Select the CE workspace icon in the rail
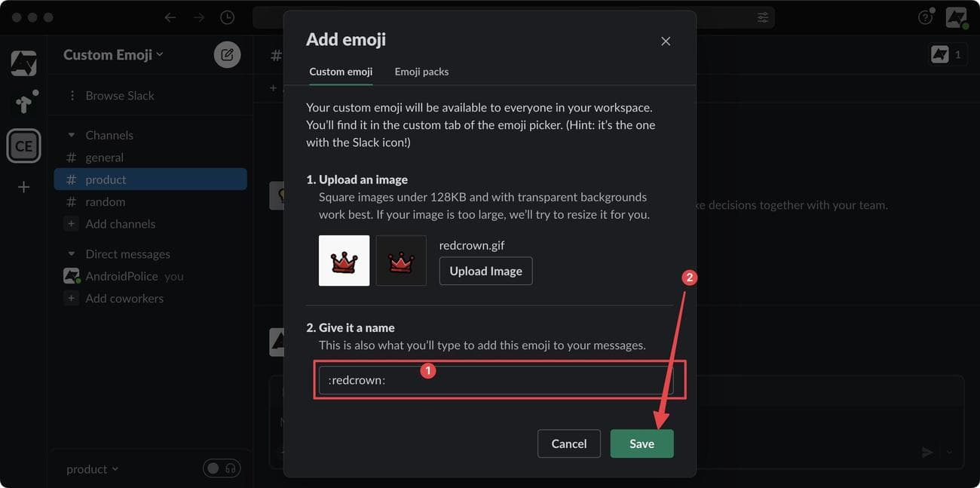The height and width of the screenshot is (488, 980). coord(23,145)
